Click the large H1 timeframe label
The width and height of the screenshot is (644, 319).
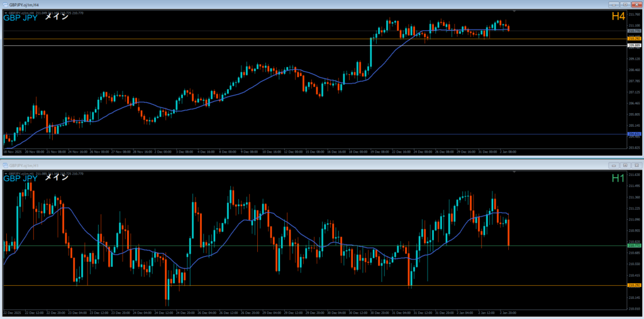pos(618,178)
